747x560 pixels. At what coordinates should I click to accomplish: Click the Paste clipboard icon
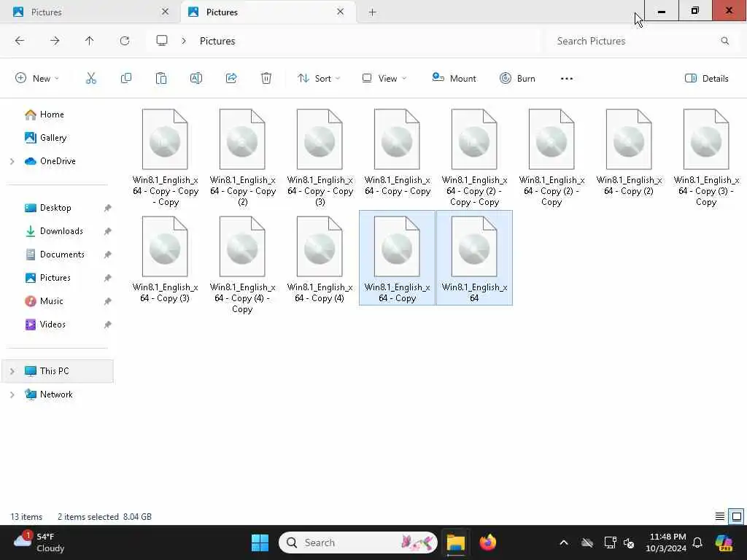point(161,79)
